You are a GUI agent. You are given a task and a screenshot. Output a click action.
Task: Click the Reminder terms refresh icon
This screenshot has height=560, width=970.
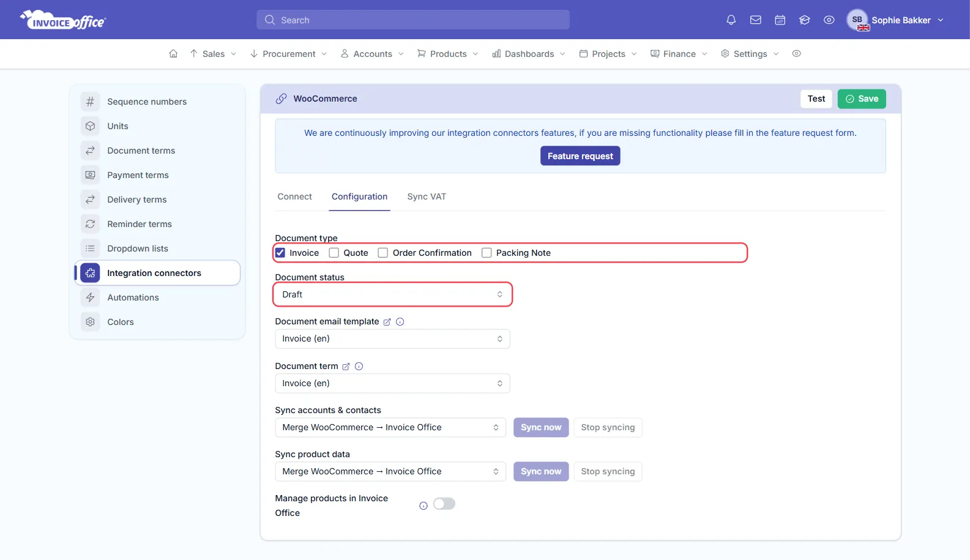[x=90, y=224]
